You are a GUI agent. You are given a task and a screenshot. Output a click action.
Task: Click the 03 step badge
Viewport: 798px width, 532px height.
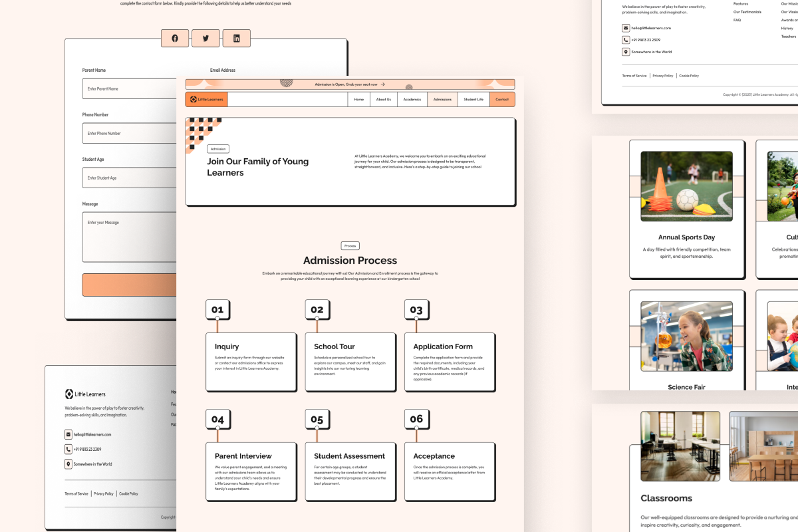coord(416,309)
